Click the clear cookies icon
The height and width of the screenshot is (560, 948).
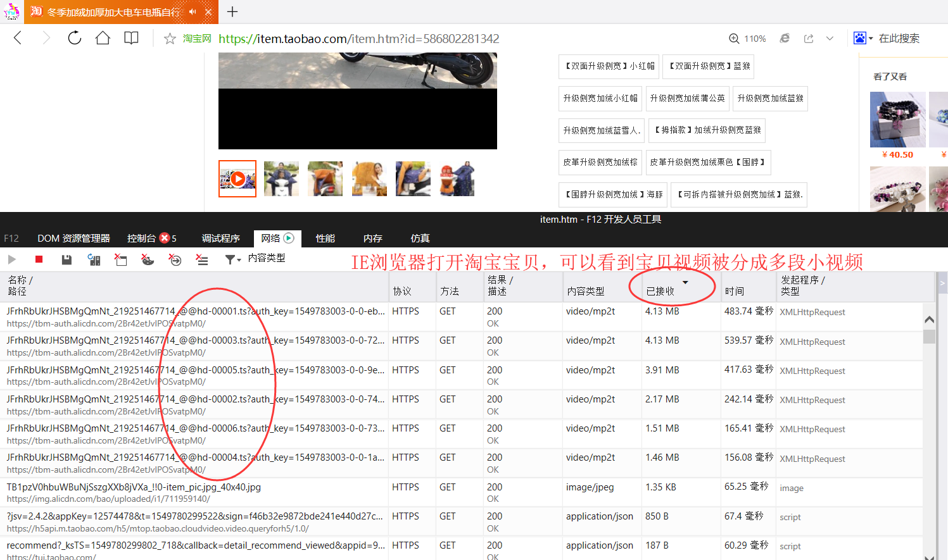coord(148,259)
